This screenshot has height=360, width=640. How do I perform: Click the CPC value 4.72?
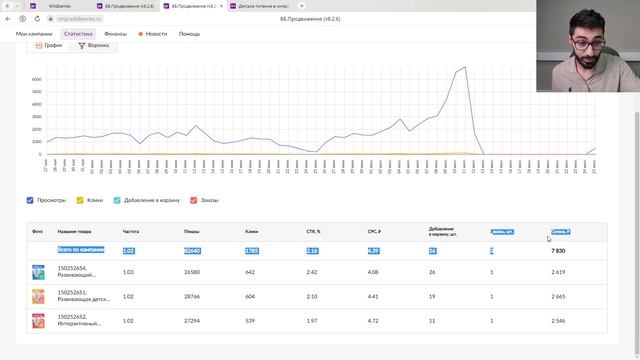point(373,321)
